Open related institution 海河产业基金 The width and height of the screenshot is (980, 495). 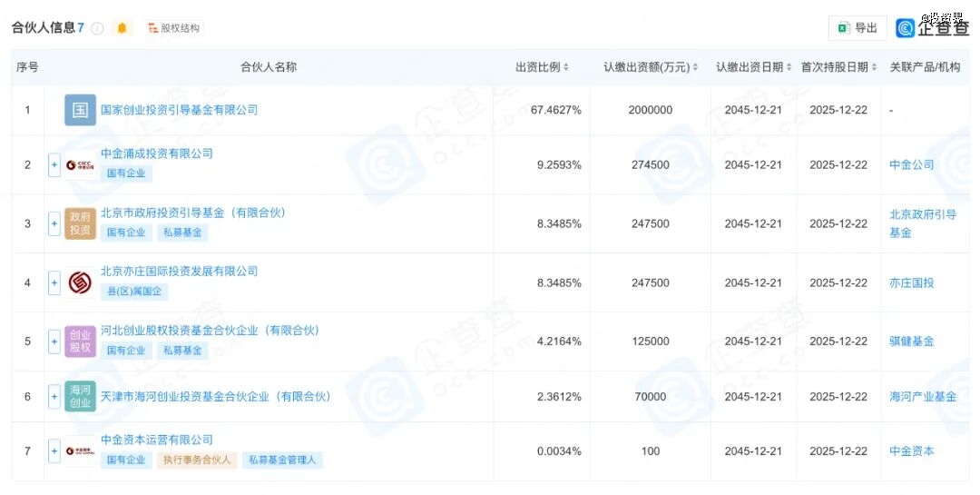point(923,397)
